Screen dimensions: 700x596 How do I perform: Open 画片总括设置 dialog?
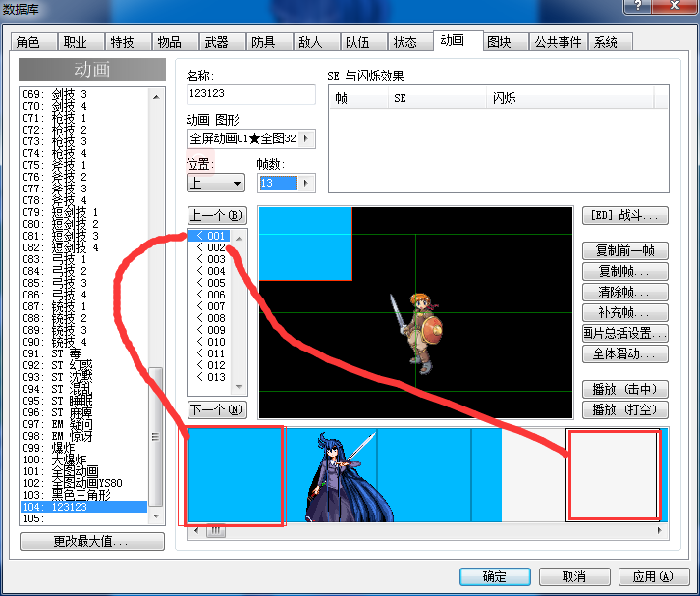625,333
